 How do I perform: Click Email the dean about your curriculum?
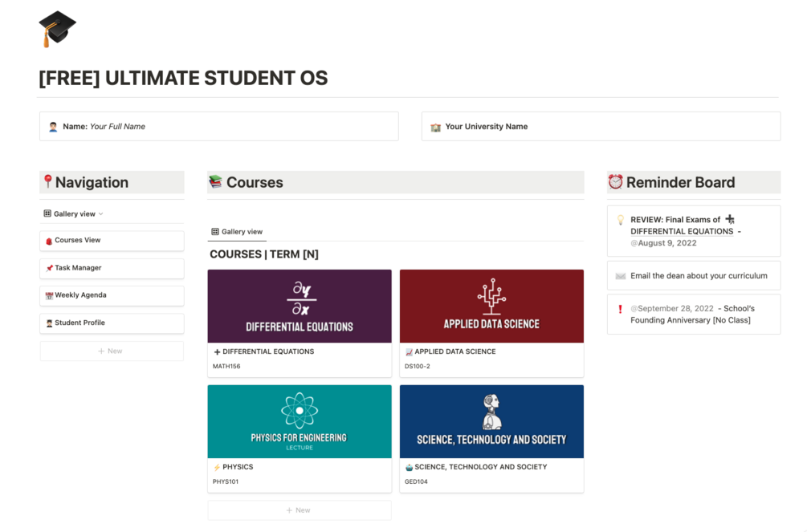tap(699, 276)
